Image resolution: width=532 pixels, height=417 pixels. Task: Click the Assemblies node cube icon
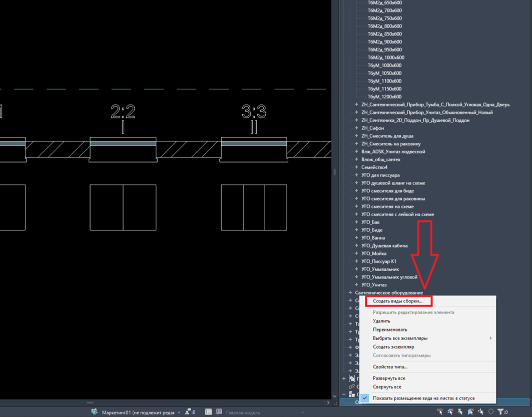coord(352,394)
